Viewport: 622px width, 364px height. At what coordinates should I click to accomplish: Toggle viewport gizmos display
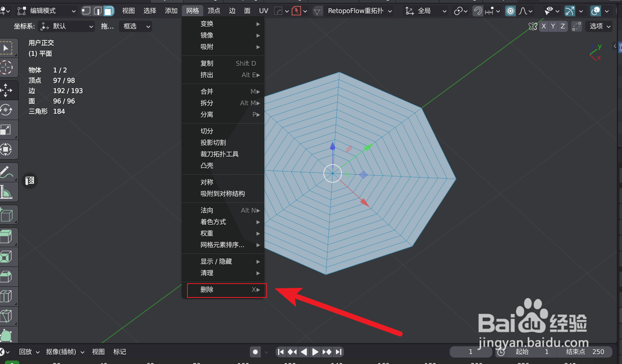pyautogui.click(x=570, y=11)
